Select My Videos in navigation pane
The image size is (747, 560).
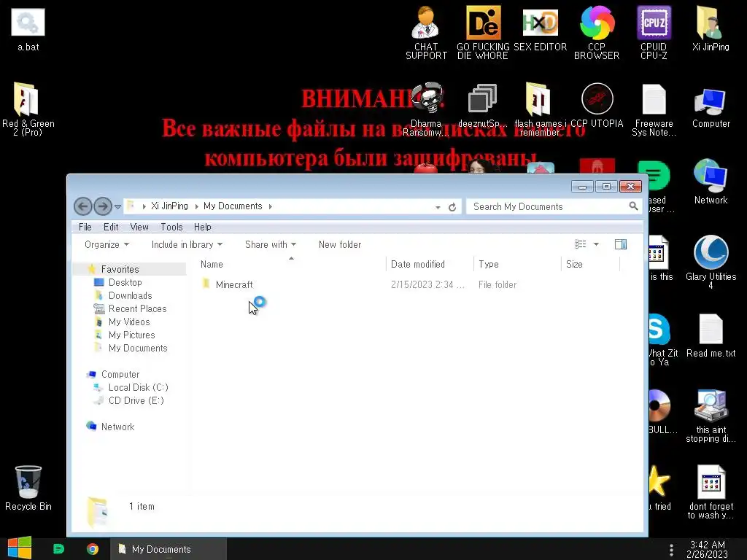pyautogui.click(x=128, y=322)
